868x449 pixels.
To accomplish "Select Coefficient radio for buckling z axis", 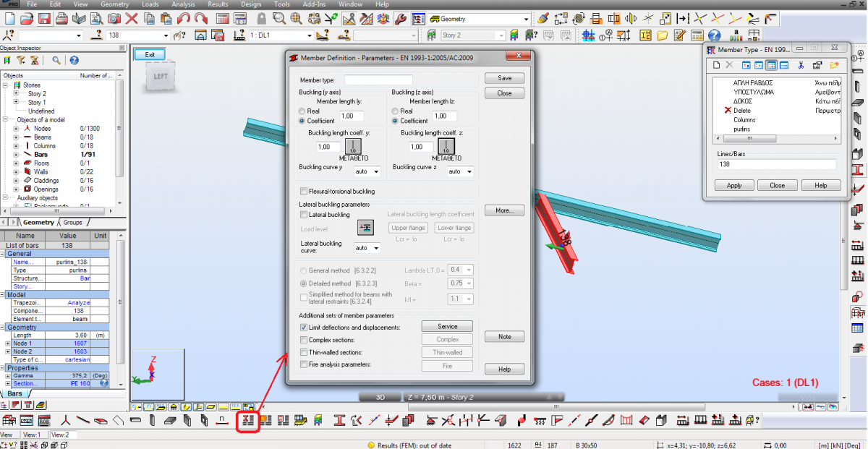I will [395, 121].
